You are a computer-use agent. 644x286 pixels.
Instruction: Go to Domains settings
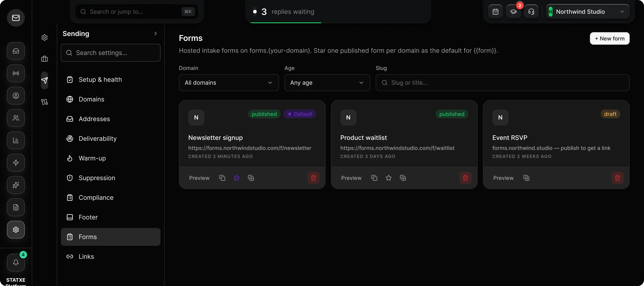[110, 99]
